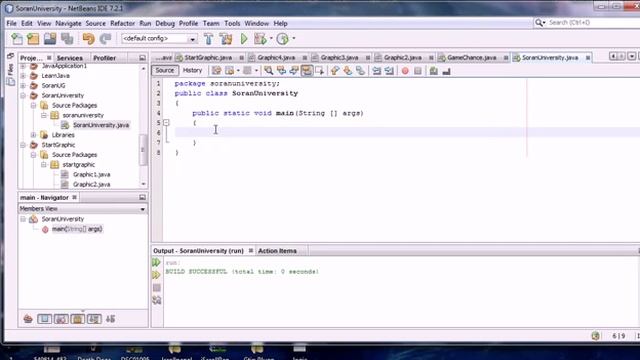640x360 pixels.
Task: Toggle Show Fields filter in Navigator
Action: [44, 319]
